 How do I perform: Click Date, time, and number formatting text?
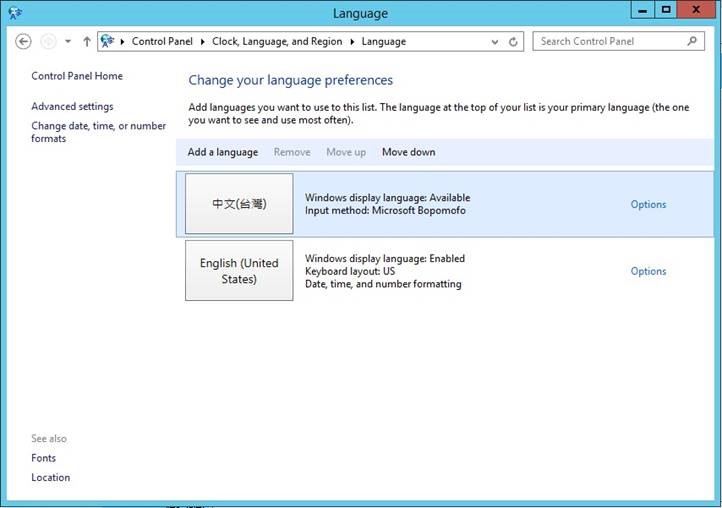click(383, 284)
